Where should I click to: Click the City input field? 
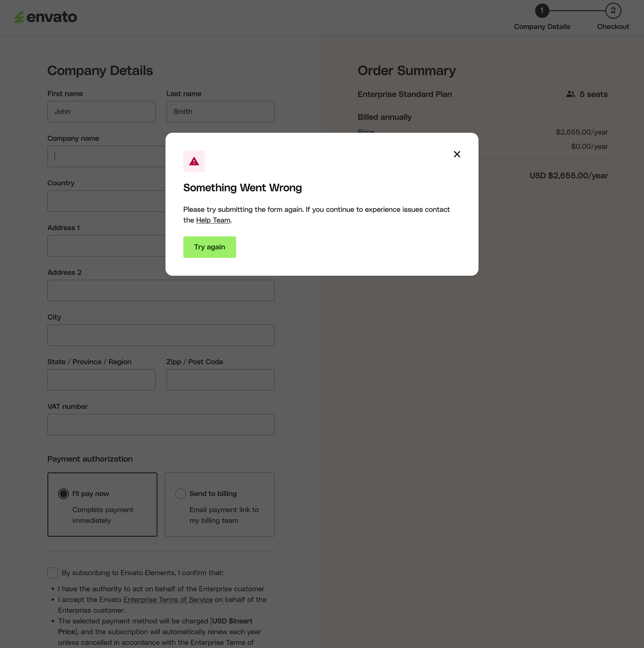161,335
